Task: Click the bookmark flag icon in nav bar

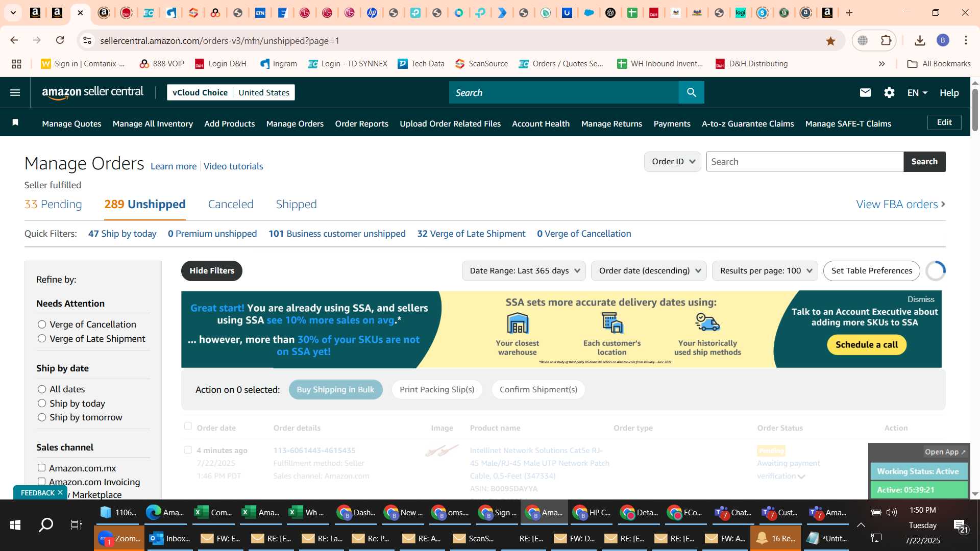Action: point(15,122)
